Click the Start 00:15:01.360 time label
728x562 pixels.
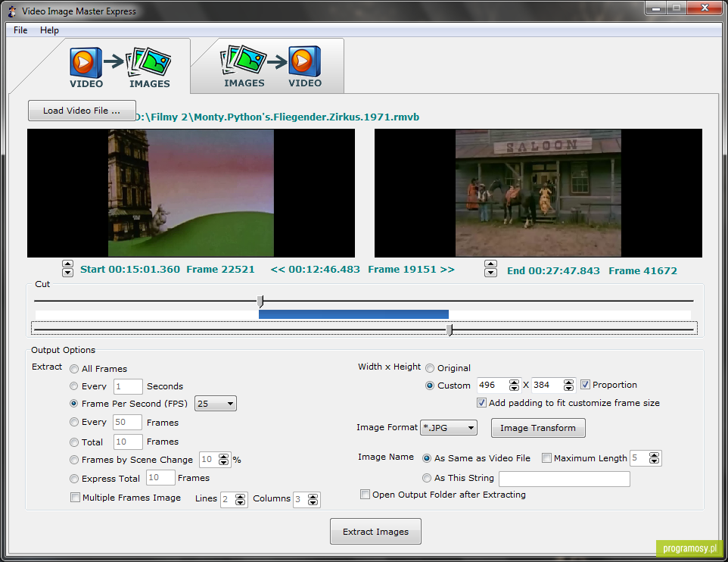tap(130, 270)
